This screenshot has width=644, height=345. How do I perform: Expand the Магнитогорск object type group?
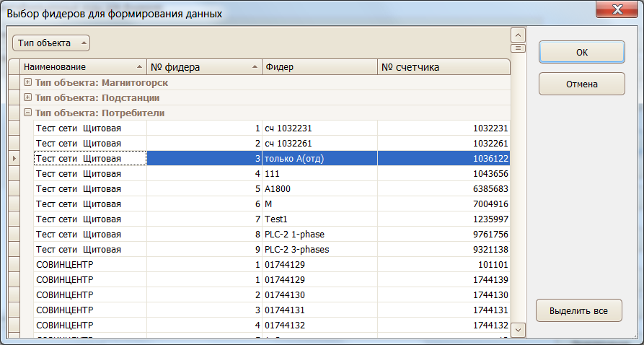pyautogui.click(x=27, y=82)
